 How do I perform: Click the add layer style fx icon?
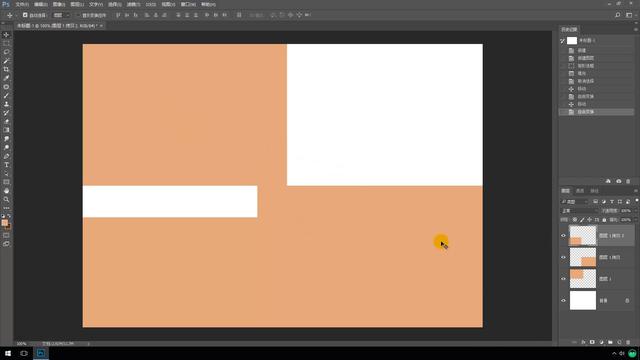(583, 342)
